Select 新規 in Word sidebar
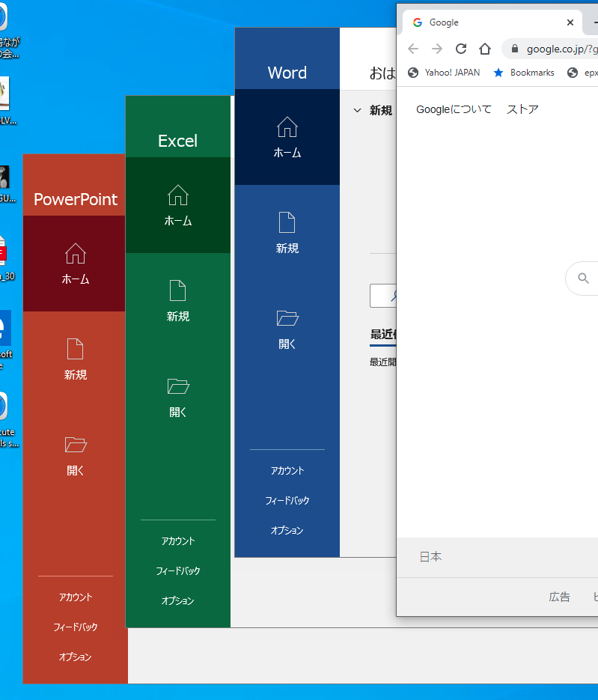 pos(287,233)
